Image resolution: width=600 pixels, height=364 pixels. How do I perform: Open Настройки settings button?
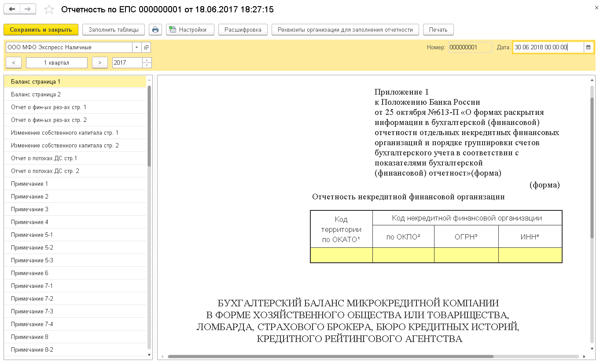click(x=190, y=30)
